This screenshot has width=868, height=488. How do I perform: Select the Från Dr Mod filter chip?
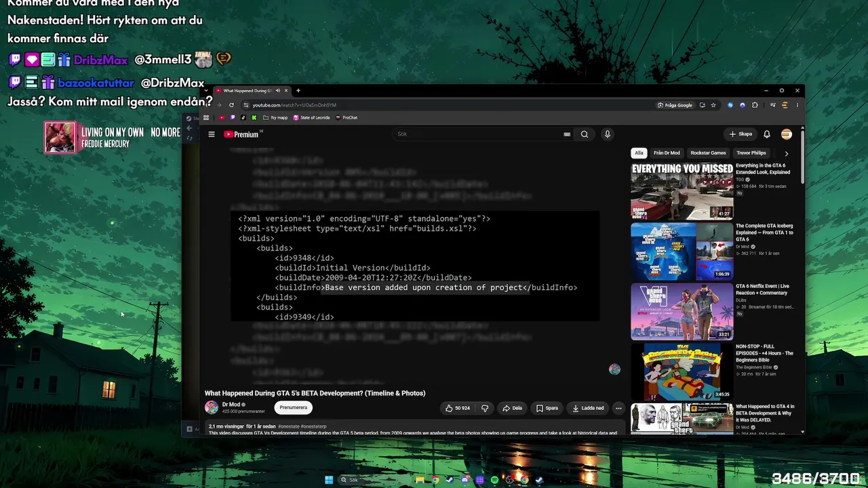point(667,153)
